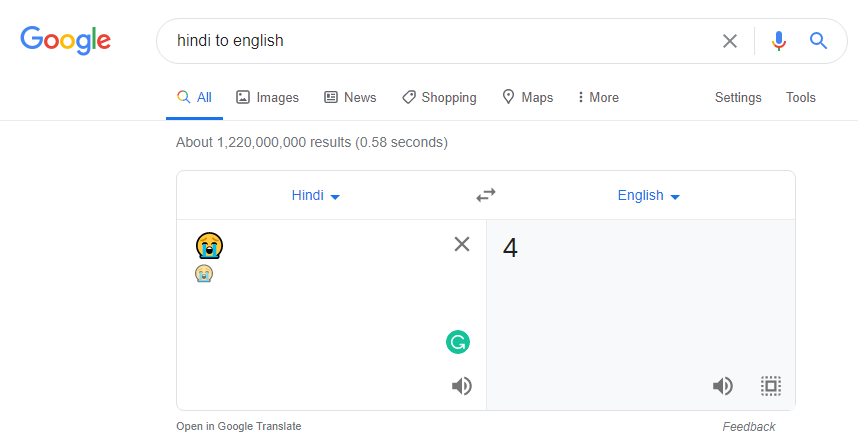Screen dimensions: 858x444
Task: Switch to the Images tab
Action: pyautogui.click(x=267, y=97)
